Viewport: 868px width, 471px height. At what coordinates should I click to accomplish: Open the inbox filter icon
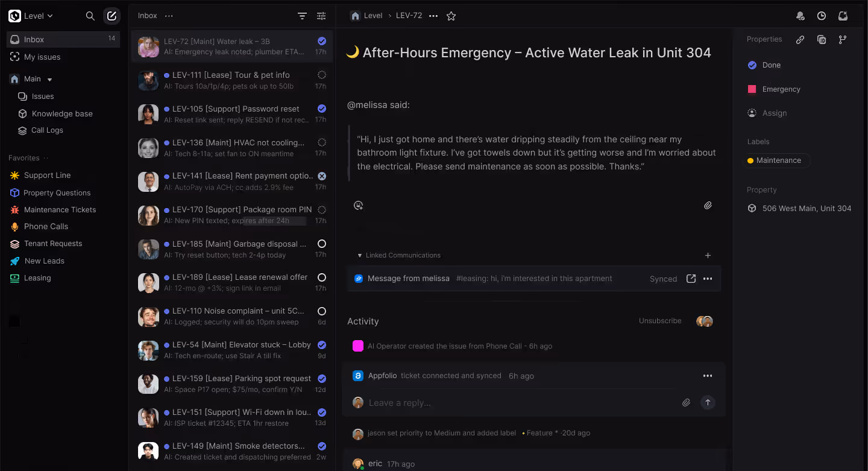tap(302, 16)
